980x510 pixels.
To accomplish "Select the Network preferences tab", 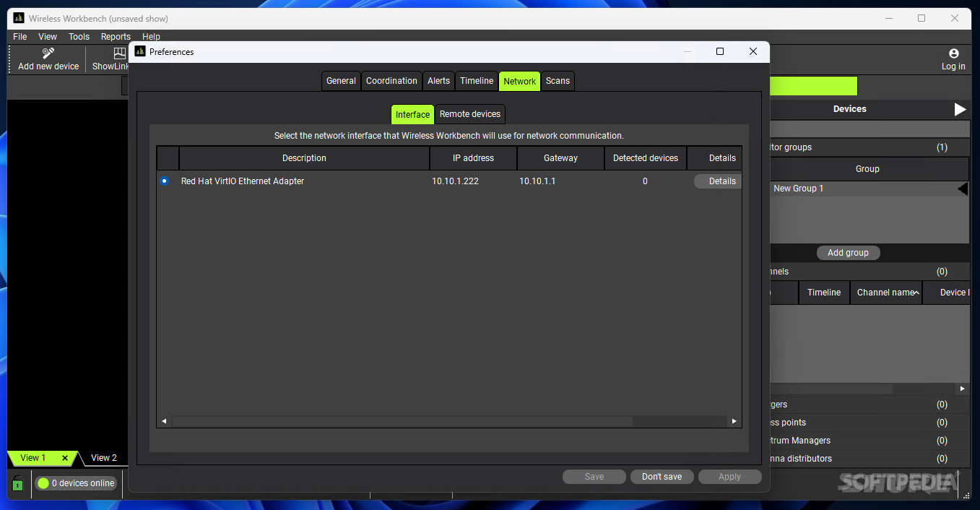I will pyautogui.click(x=520, y=81).
